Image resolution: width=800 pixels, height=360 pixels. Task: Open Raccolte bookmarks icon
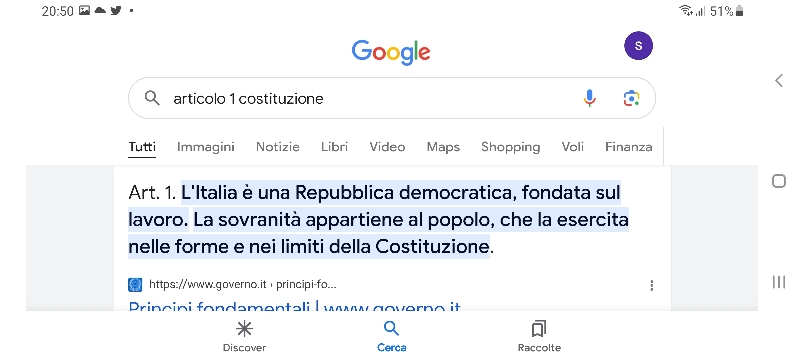539,329
